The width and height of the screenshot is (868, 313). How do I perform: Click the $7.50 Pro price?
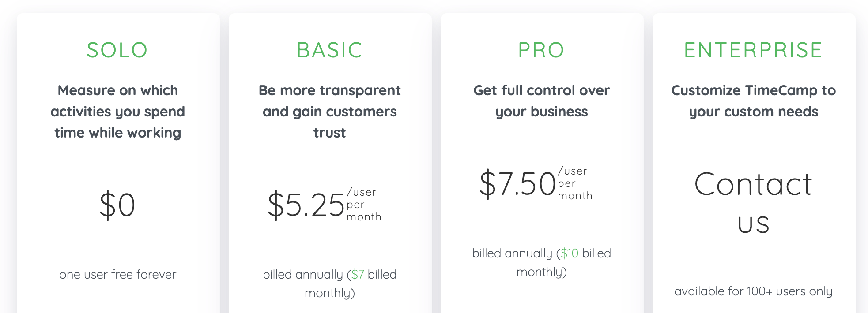coord(518,184)
